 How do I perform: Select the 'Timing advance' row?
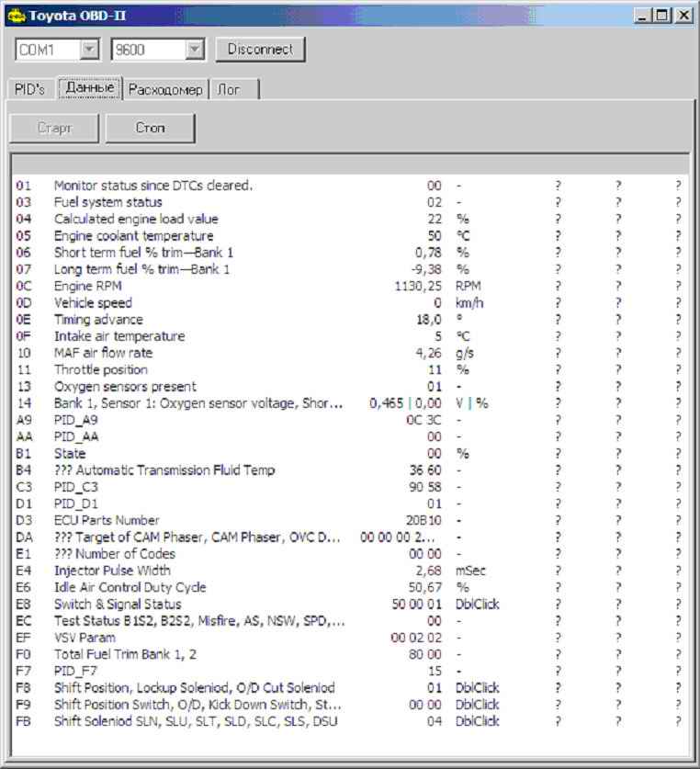tap(350, 320)
